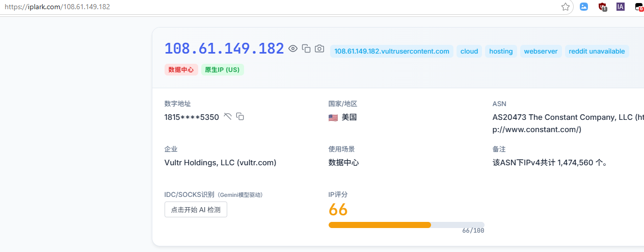
Task: Reveal the masked numeric address
Action: pos(228,117)
